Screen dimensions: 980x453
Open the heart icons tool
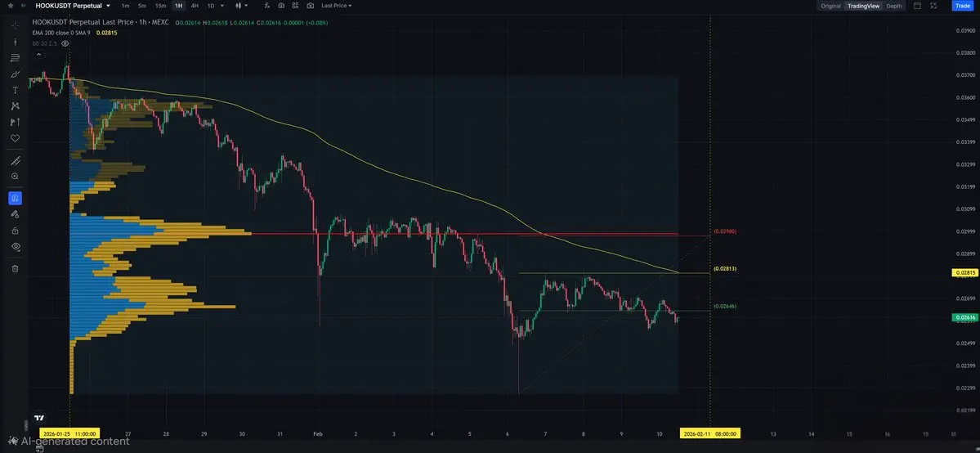tap(16, 138)
